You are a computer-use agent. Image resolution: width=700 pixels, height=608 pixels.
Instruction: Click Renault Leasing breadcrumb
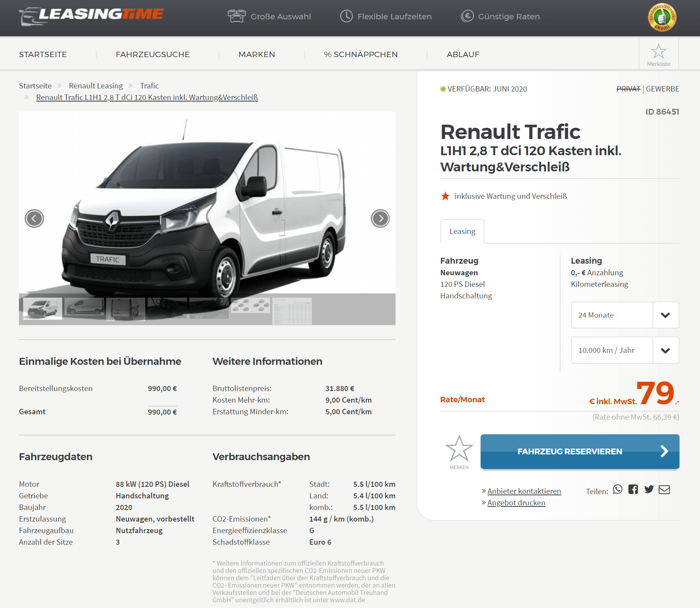click(96, 86)
